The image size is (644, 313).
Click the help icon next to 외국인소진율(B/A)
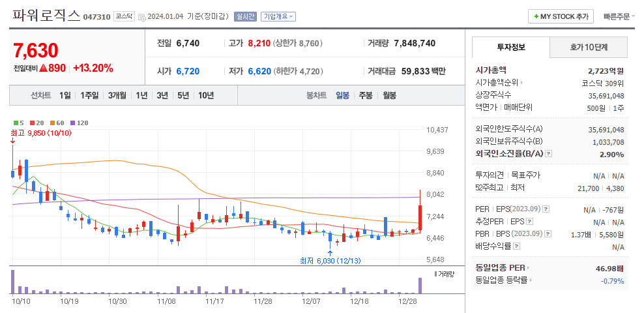[549, 154]
